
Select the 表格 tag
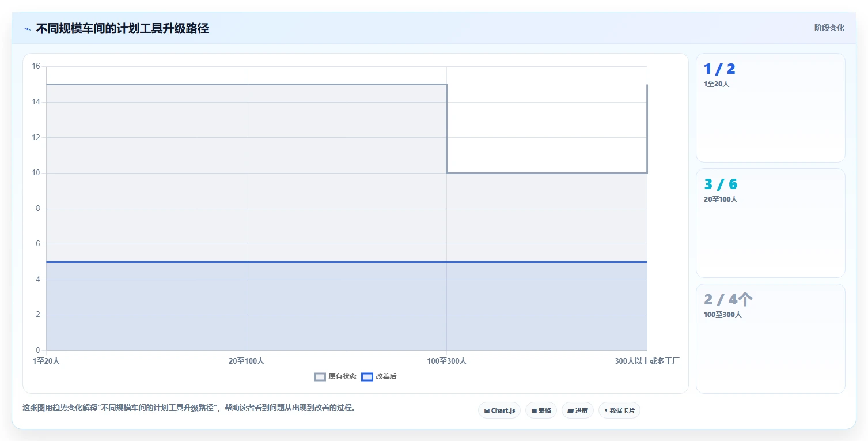tap(541, 410)
